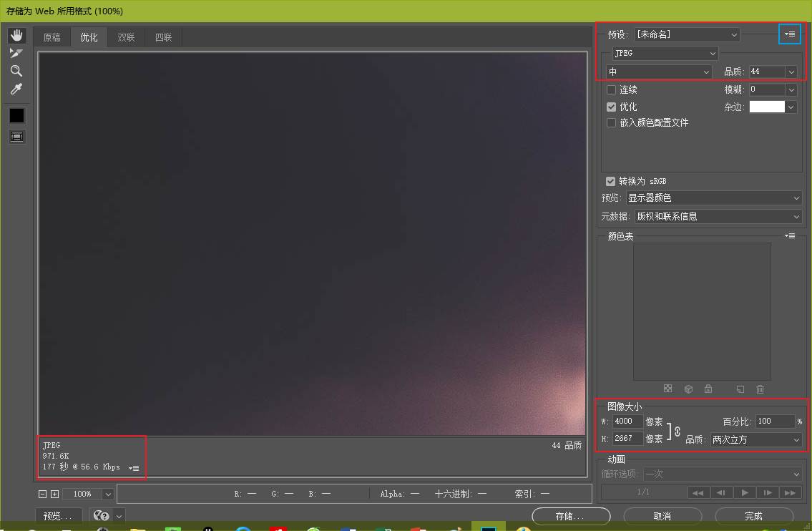Open the 颜色表 panel menu icon
812x531 pixels.
coord(790,235)
